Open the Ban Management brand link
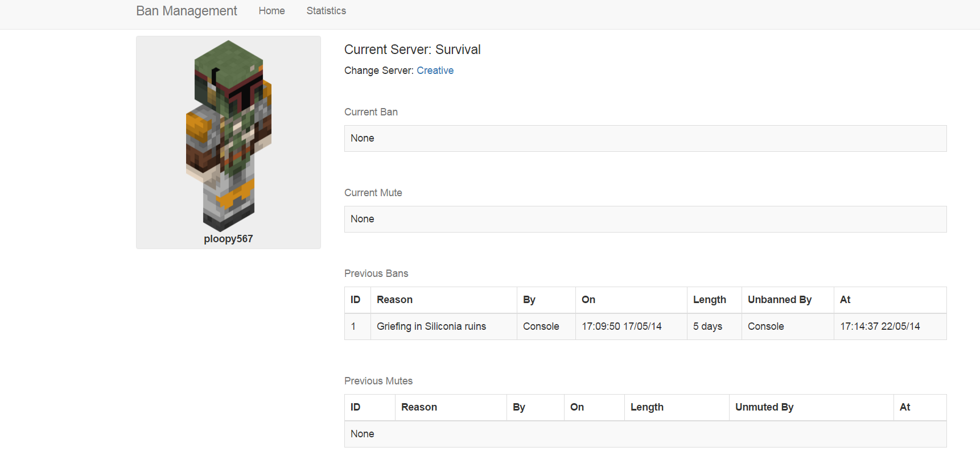The image size is (980, 464). [186, 11]
